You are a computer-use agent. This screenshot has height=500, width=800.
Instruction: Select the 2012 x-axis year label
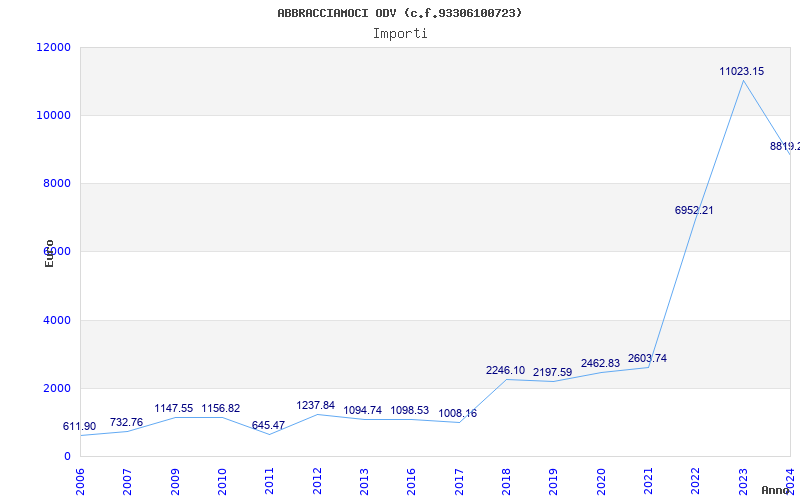pyautogui.click(x=317, y=481)
